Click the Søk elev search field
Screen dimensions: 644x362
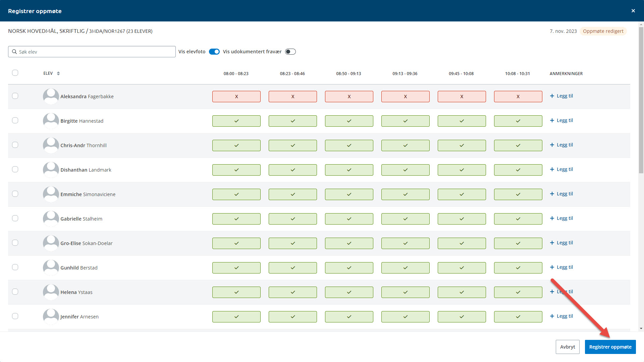coord(92,52)
